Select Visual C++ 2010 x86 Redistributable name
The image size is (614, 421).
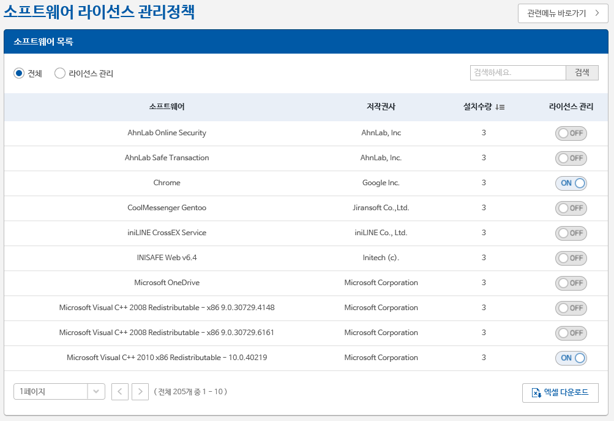167,358
